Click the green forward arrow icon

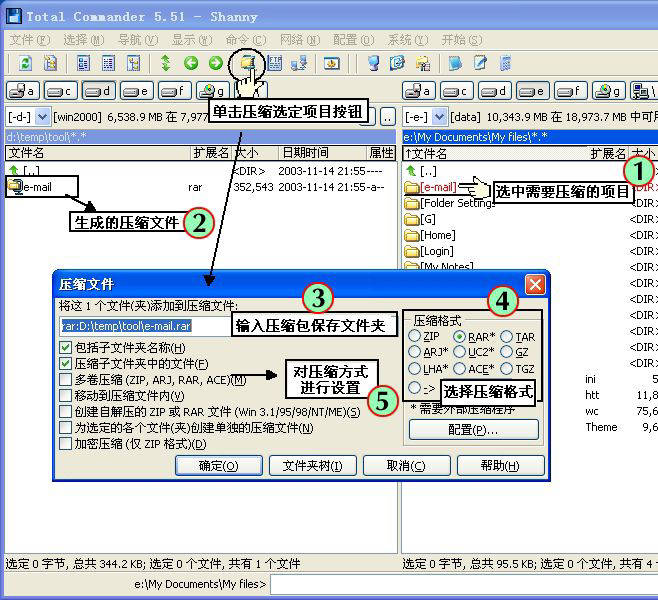tap(215, 63)
